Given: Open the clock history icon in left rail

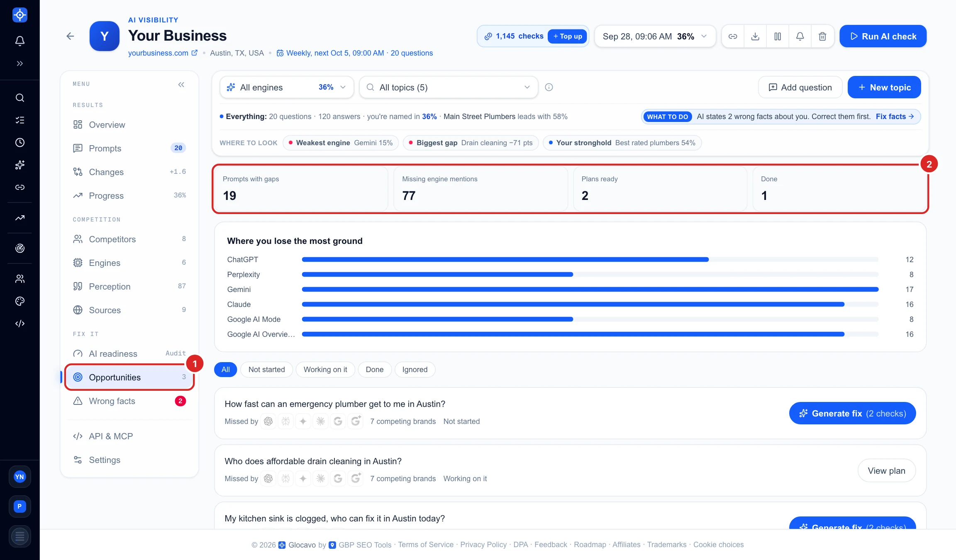Looking at the screenshot, I should [x=20, y=143].
